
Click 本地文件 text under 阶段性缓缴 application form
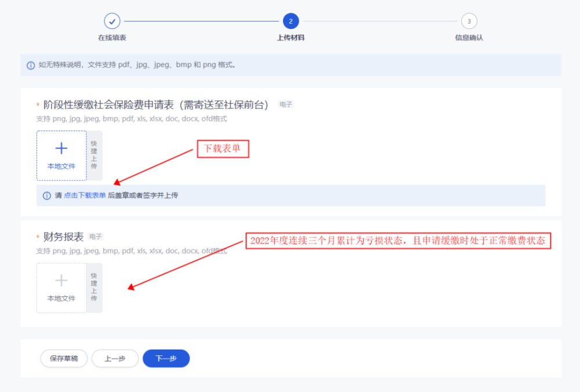(x=61, y=166)
